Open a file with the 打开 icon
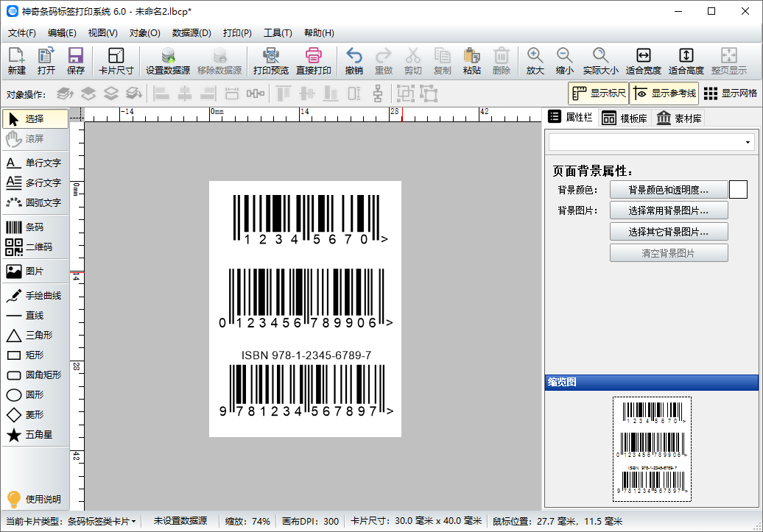This screenshot has height=532, width=763. pos(46,61)
